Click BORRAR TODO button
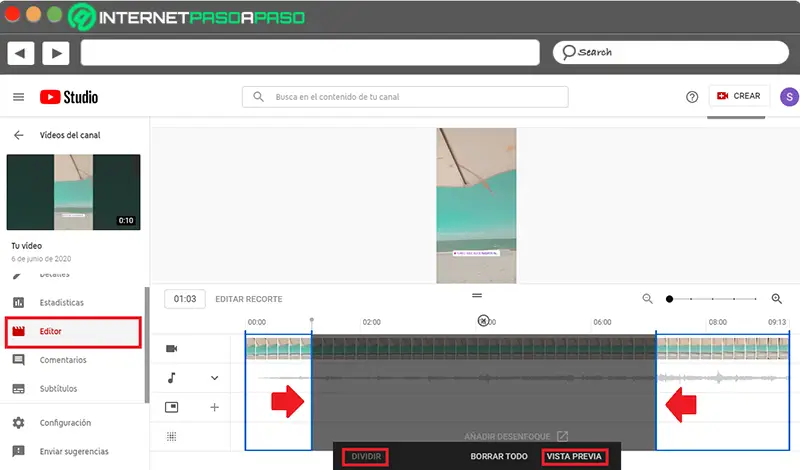Viewport: 800px width, 470px height. click(498, 457)
